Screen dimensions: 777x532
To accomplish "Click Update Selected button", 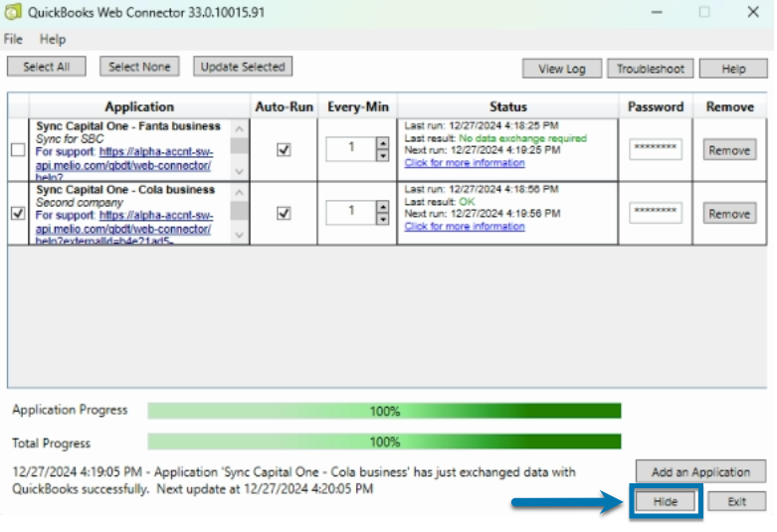I will click(x=243, y=67).
